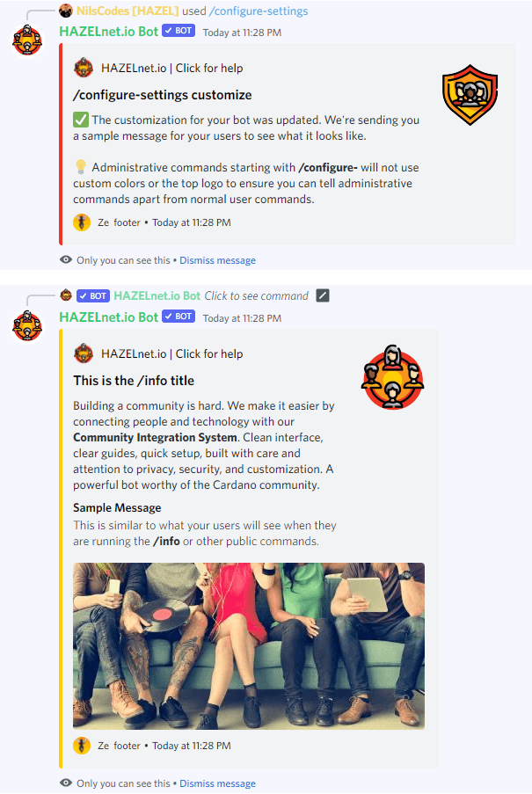Click the Ze footer icon in first embed
Image resolution: width=532 pixels, height=794 pixels.
(x=82, y=222)
